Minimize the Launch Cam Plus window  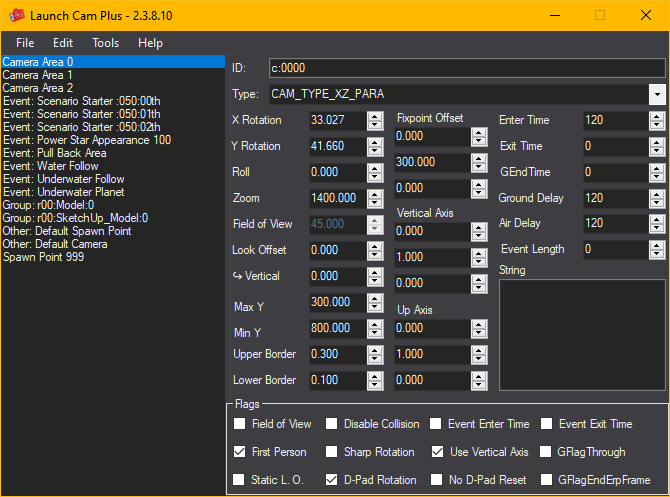555,15
